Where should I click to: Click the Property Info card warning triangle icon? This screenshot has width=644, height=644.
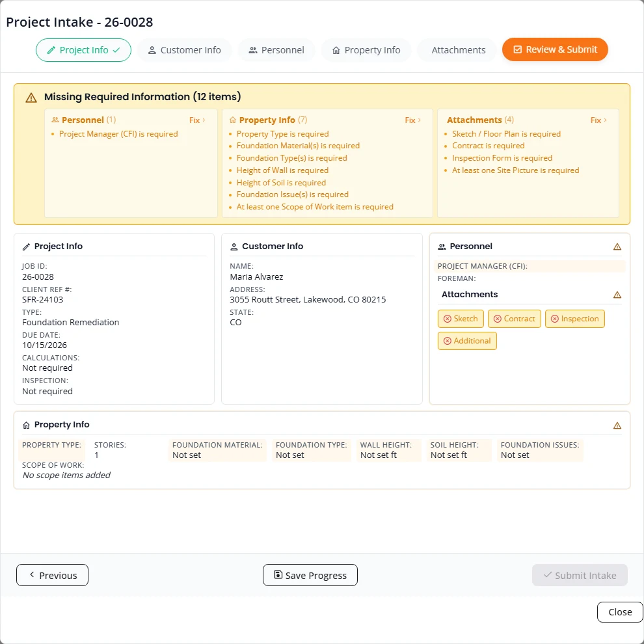(x=617, y=425)
